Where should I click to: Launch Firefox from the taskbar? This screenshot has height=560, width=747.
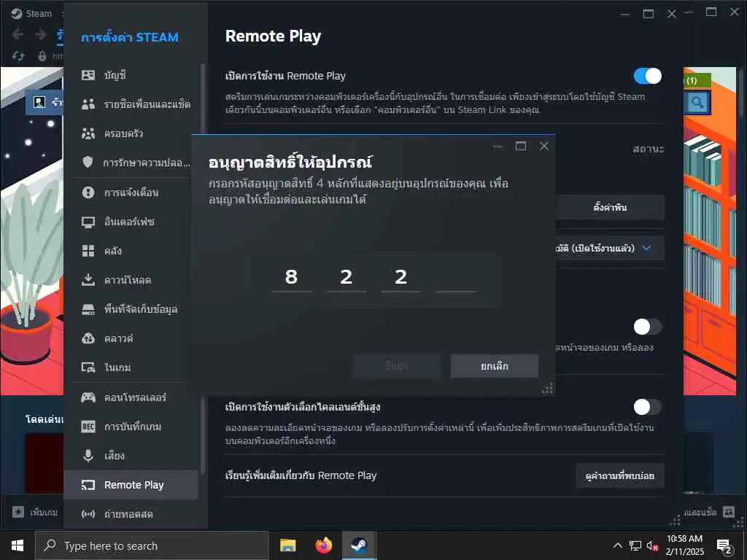pos(323,545)
